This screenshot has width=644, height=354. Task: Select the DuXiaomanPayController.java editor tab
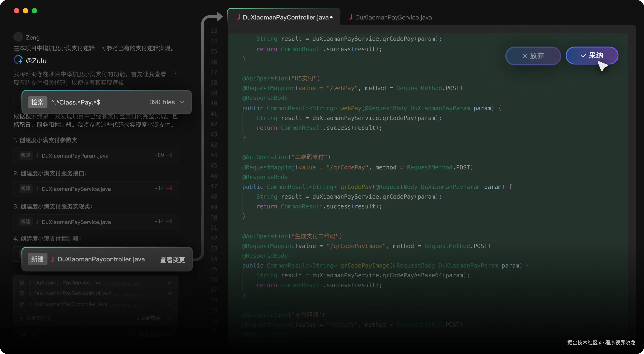click(285, 17)
